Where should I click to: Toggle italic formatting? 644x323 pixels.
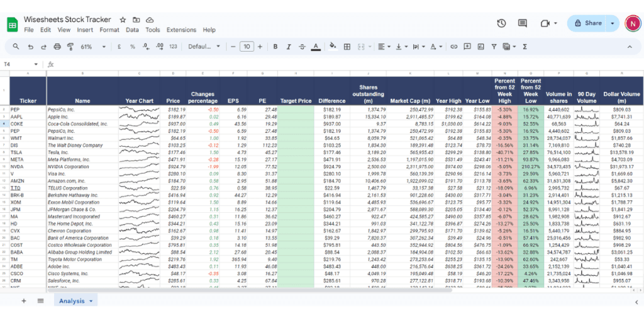click(289, 47)
